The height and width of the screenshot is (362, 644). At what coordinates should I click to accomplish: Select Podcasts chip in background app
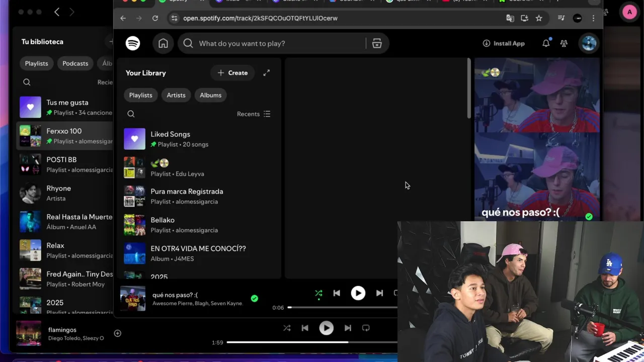click(75, 63)
